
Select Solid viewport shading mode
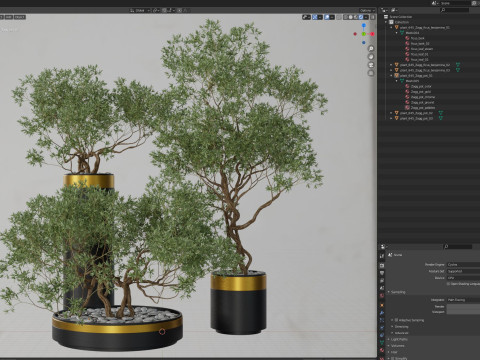(x=351, y=17)
